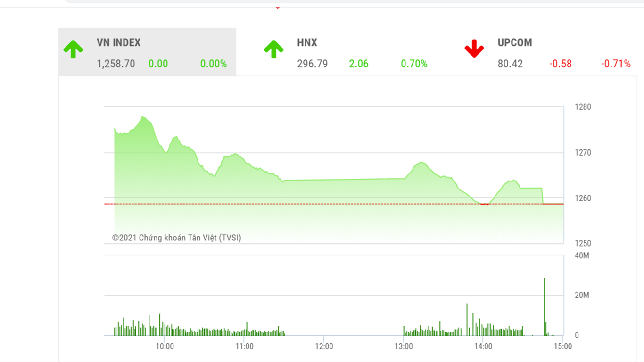Image resolution: width=644 pixels, height=362 pixels.
Task: Click the green up arrow beside VN INDEX
Action: pos(73,49)
